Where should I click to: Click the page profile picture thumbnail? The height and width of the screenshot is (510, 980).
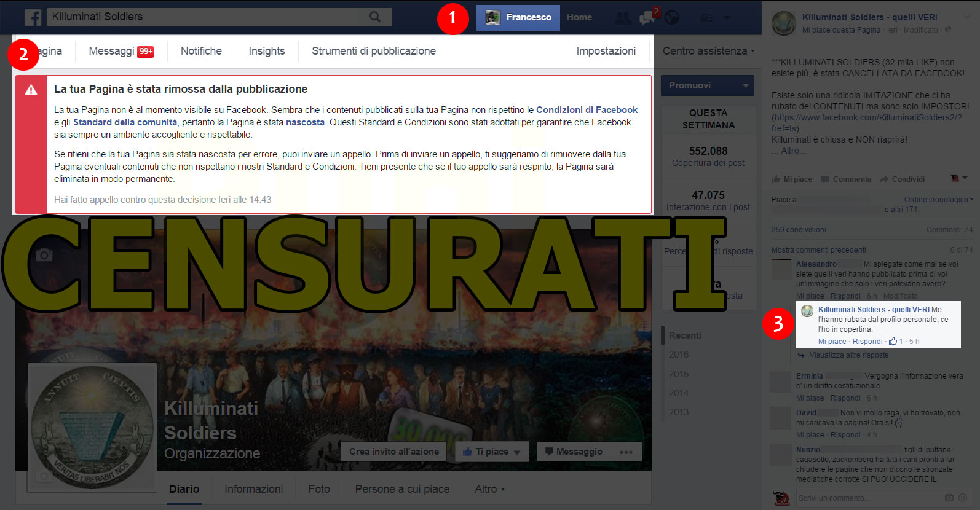pyautogui.click(x=92, y=428)
